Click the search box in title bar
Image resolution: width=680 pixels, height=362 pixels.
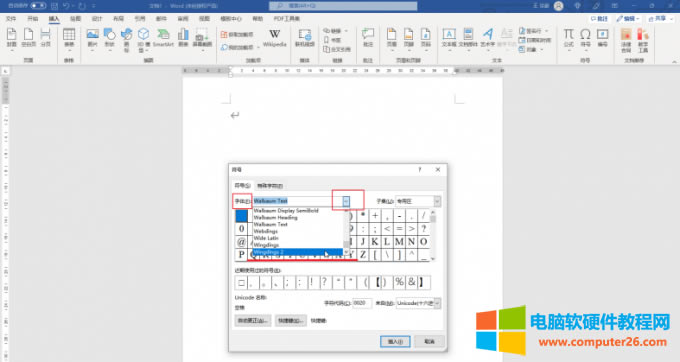coord(343,6)
